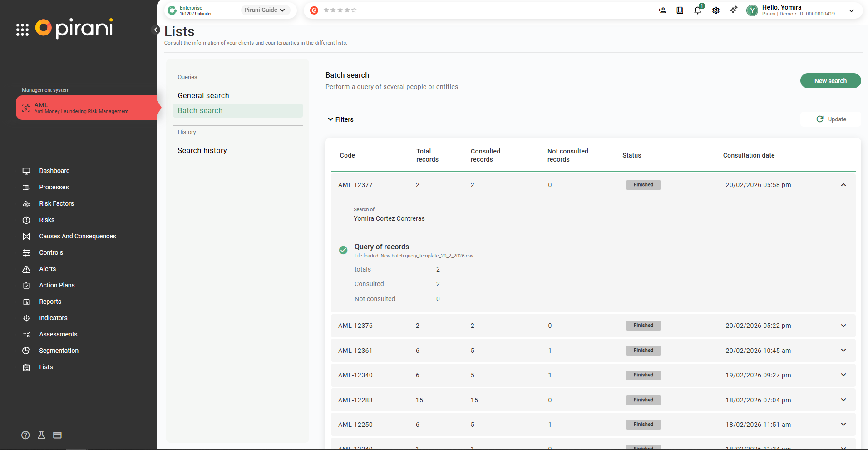Viewport: 868px width, 450px height.
Task: Open the apps grid menu icon
Action: point(22,30)
